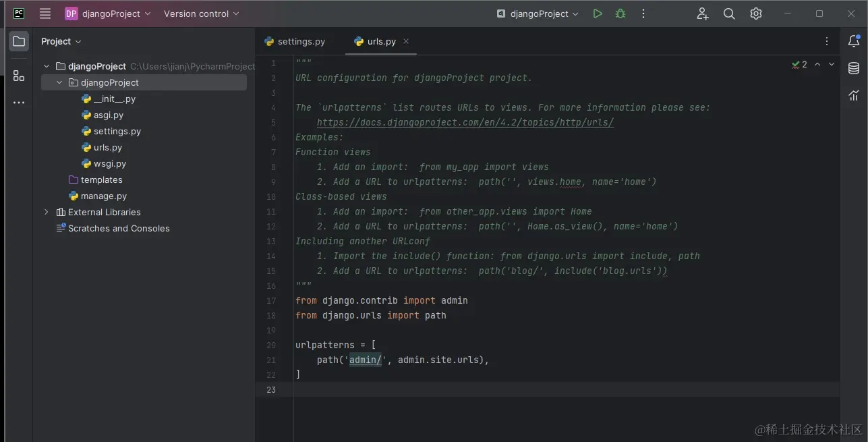Click the PyCharm logo icon
Image resolution: width=868 pixels, height=442 pixels.
coord(19,13)
